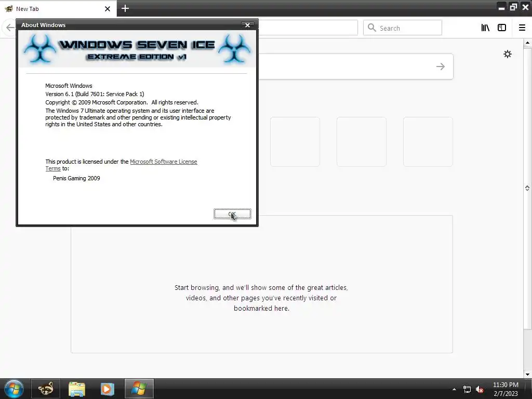532x399 pixels.
Task: Click the page scrollbar up arrow
Action: coord(527,43)
